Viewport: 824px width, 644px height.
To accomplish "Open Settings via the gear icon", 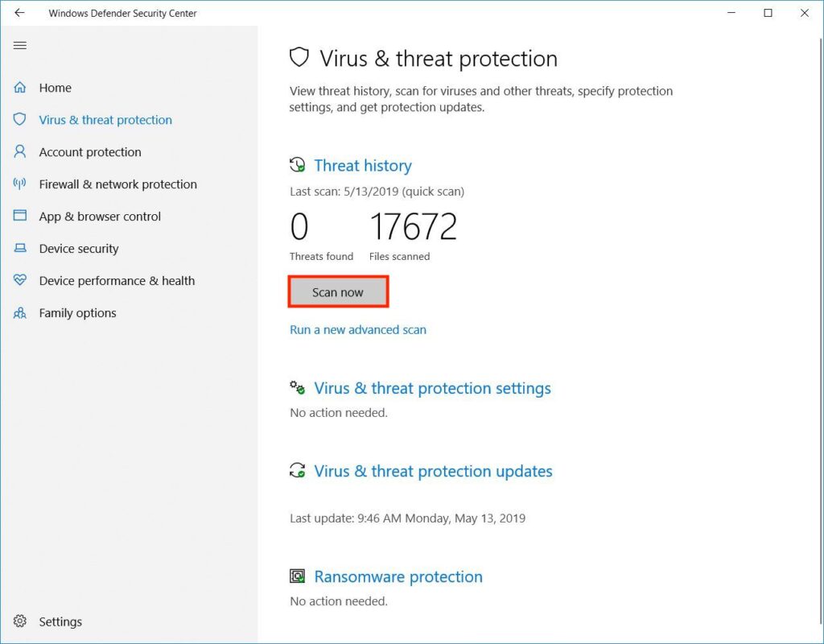I will (x=20, y=621).
